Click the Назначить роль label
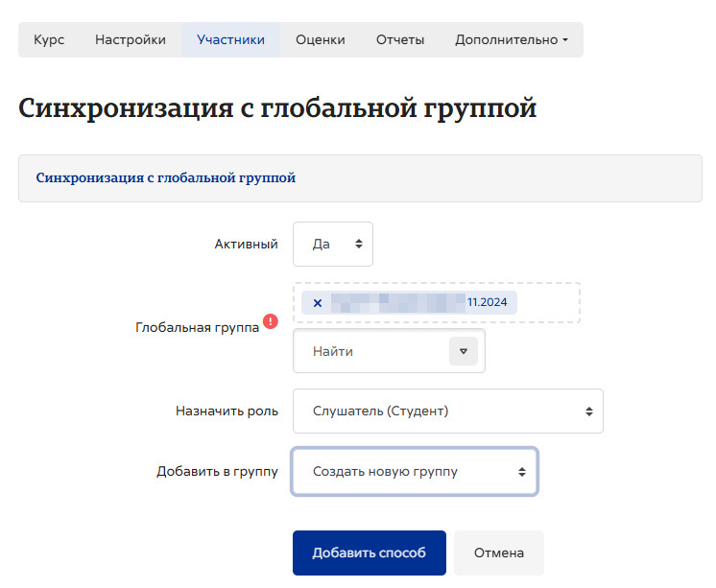The height and width of the screenshot is (588, 716). pos(227,412)
